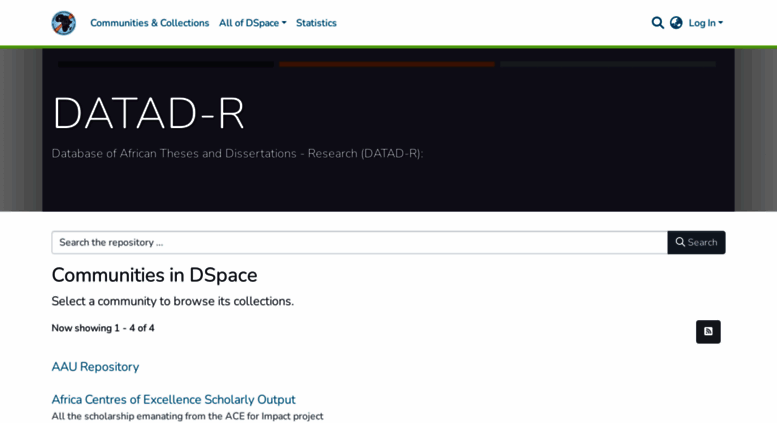Expand the Log In dropdown
Image resolution: width=777 pixels, height=423 pixels.
point(706,23)
